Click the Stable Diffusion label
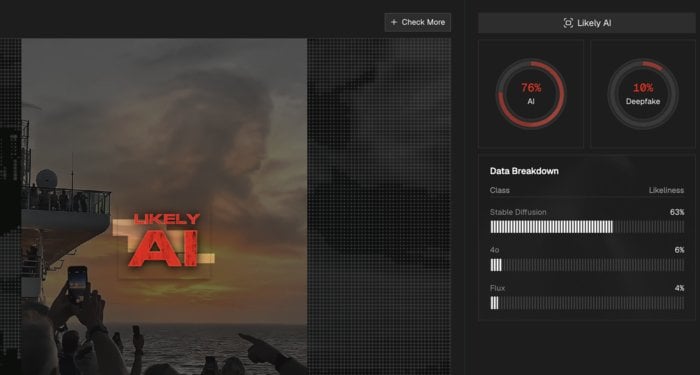Viewport: 700px width, 375px height. (518, 212)
